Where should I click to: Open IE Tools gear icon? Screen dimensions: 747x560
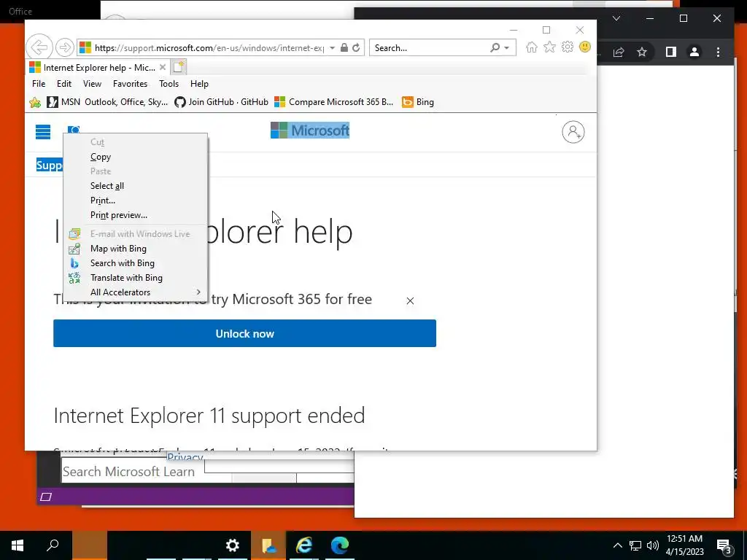pyautogui.click(x=567, y=47)
